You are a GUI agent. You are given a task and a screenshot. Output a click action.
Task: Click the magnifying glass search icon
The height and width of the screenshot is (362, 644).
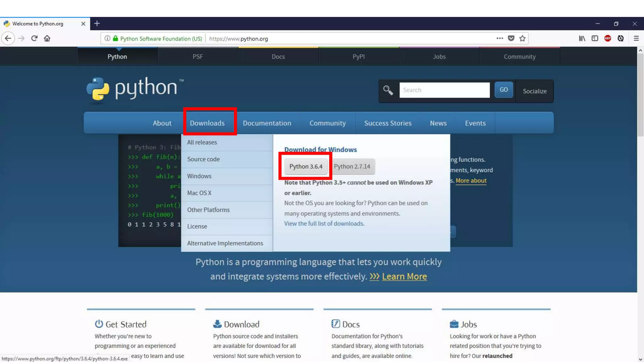pyautogui.click(x=388, y=90)
